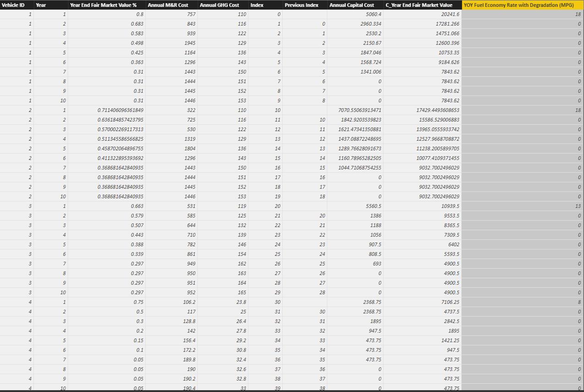Click the capital cost cell 2150.67
Screen dimensions: 584x392
[355, 43]
